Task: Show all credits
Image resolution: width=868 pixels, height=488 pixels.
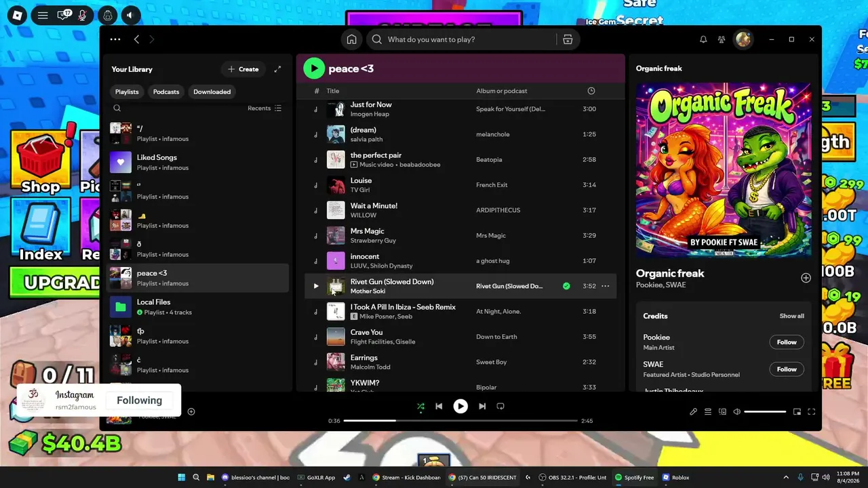Action: pos(791,316)
